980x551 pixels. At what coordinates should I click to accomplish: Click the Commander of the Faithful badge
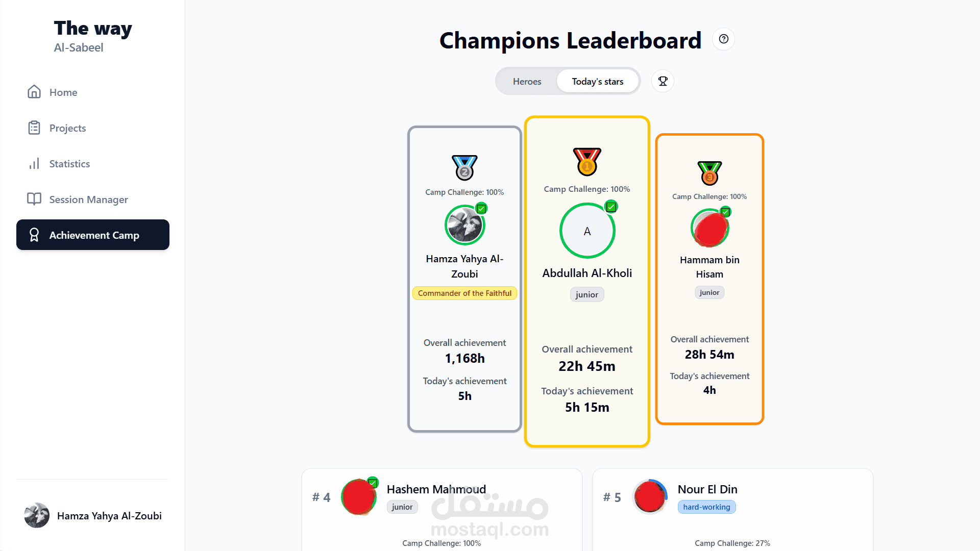point(464,293)
